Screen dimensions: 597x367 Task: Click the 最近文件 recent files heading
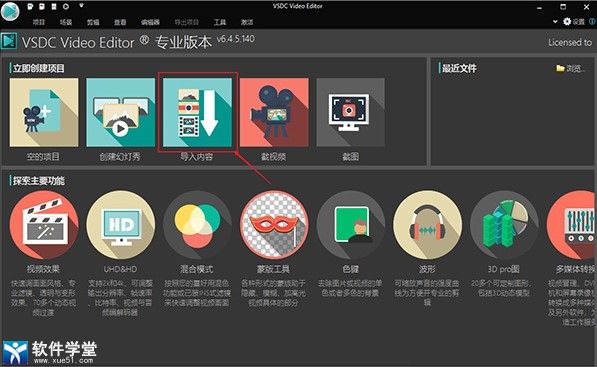coord(459,68)
